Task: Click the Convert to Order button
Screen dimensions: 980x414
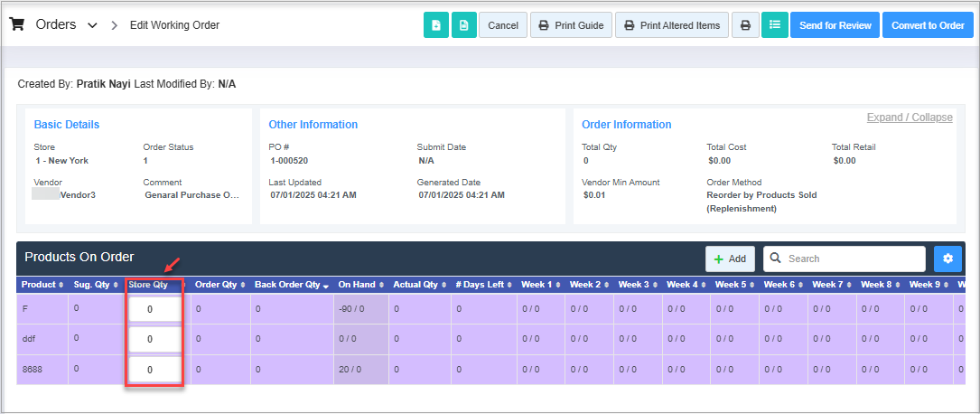Action: tap(927, 25)
